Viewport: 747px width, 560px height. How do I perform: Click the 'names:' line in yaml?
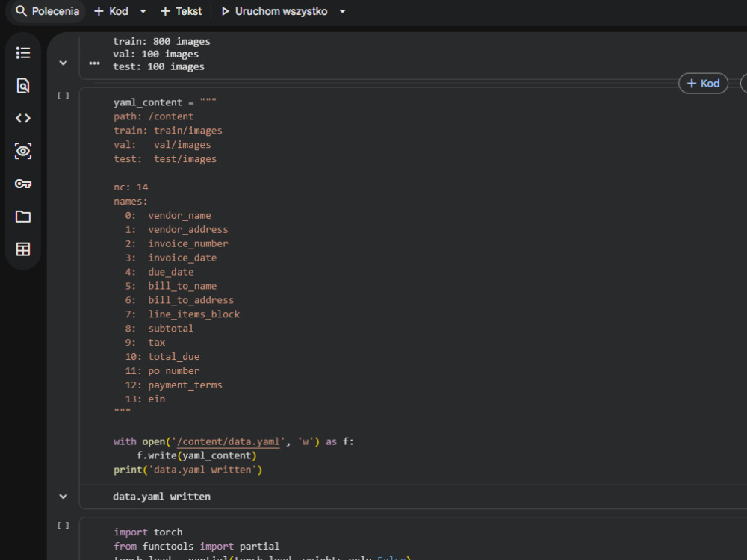(x=131, y=202)
